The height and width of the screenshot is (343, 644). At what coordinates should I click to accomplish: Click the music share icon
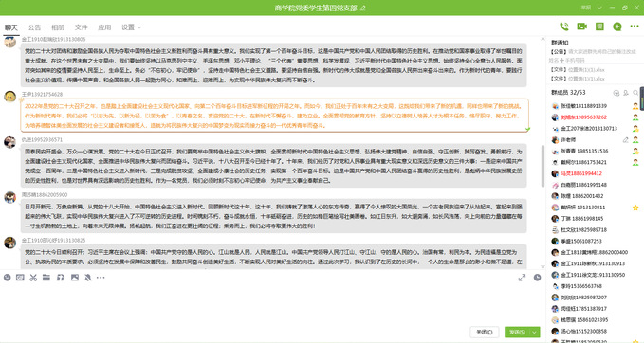coord(61,278)
